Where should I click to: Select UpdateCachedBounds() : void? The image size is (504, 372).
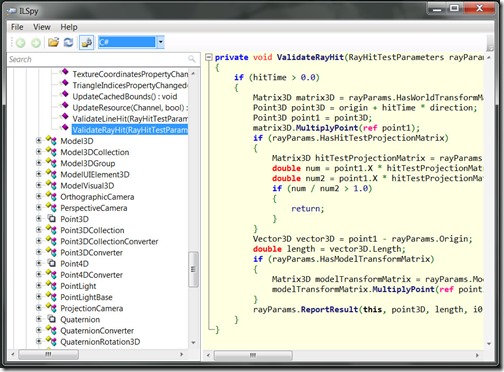(125, 96)
